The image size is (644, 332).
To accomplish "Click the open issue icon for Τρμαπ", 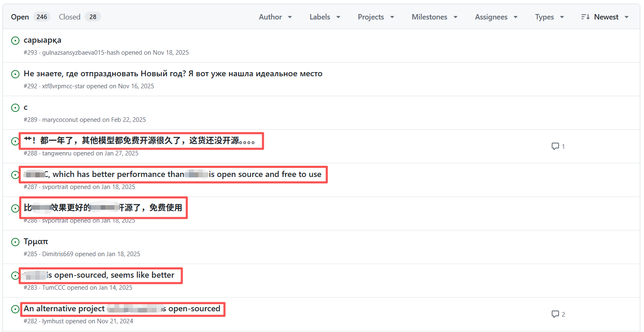I will (x=15, y=242).
